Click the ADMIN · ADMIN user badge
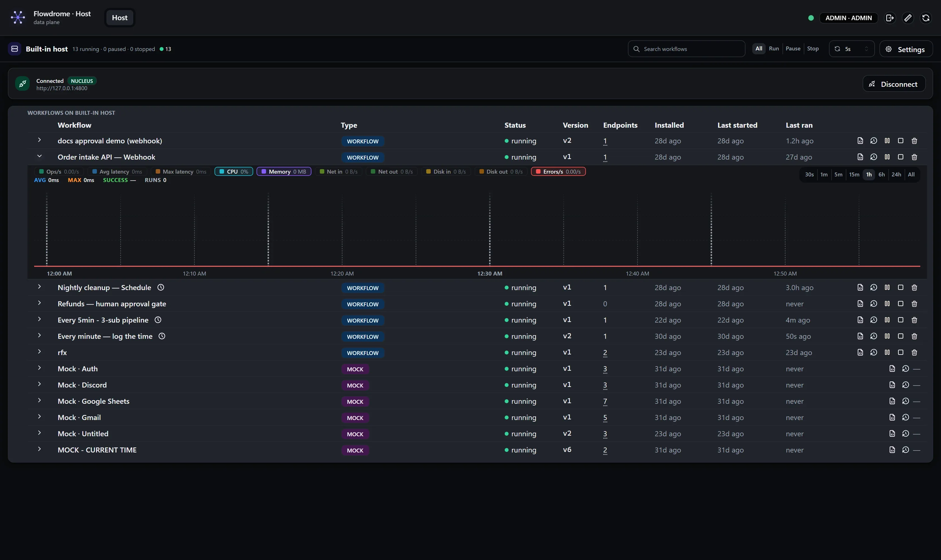This screenshot has width=941, height=560. (849, 18)
